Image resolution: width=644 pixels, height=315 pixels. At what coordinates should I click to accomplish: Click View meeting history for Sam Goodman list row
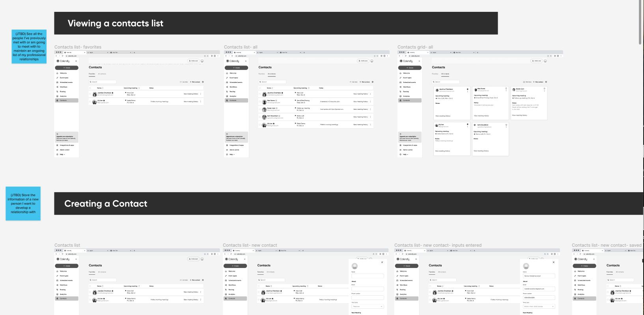[x=360, y=117]
